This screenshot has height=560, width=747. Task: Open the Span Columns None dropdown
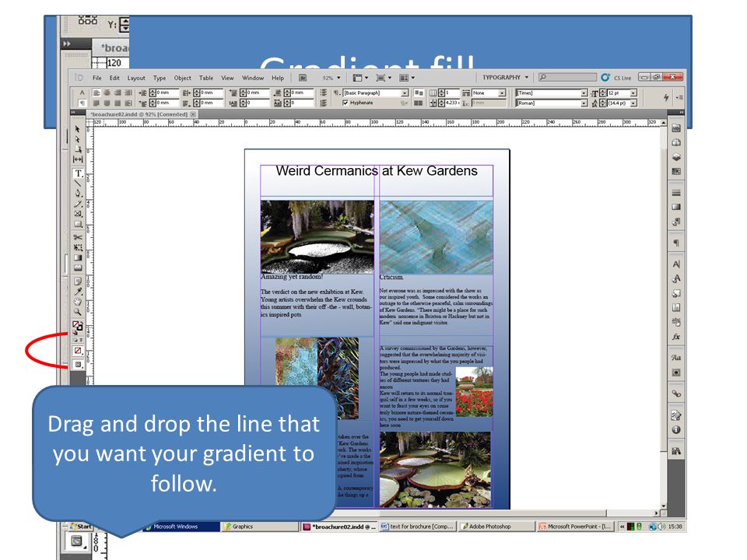502,93
